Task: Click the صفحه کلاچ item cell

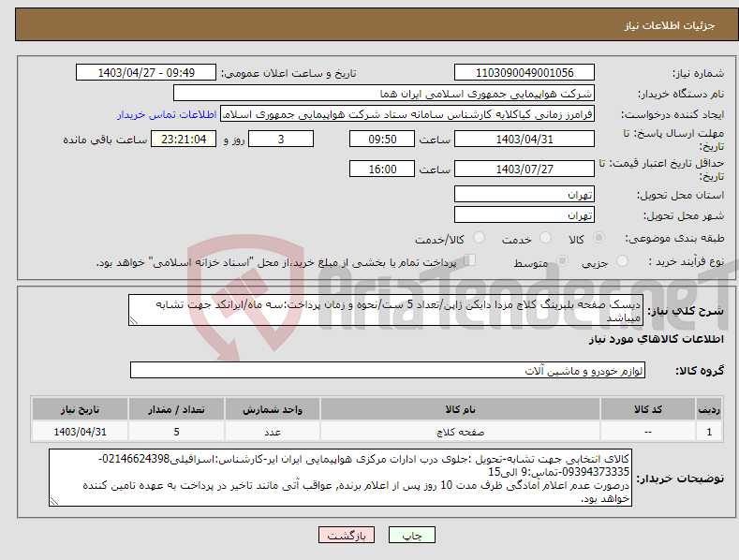Action: (460, 432)
